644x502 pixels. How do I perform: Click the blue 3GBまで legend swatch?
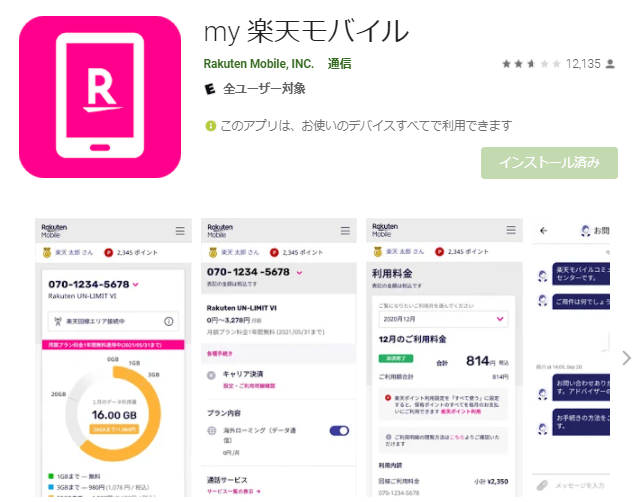tap(51, 487)
